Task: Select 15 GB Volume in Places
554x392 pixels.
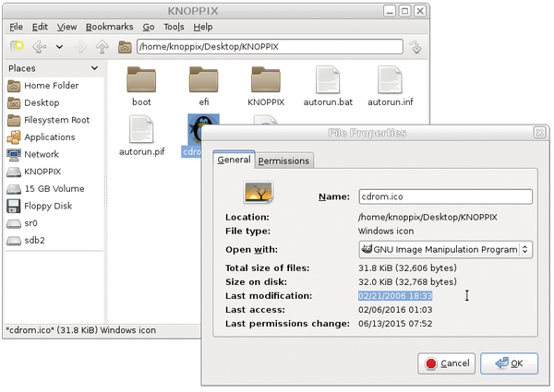Action: tap(45, 189)
